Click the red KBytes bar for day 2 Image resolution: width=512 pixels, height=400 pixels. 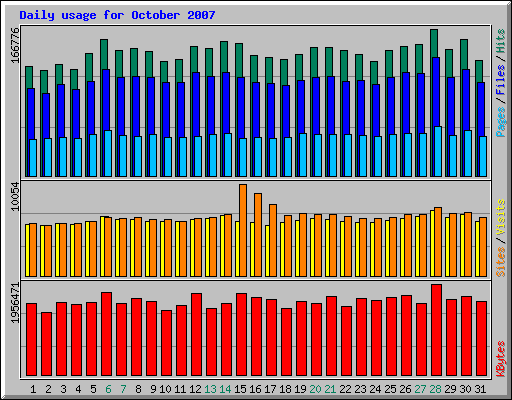46,344
